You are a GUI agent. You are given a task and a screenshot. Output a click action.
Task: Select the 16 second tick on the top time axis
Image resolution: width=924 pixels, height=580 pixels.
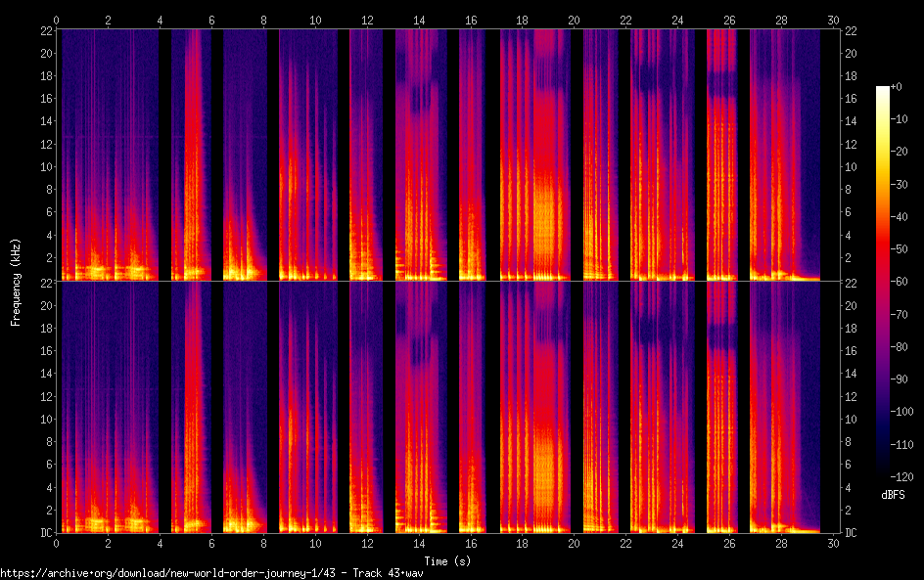471,20
